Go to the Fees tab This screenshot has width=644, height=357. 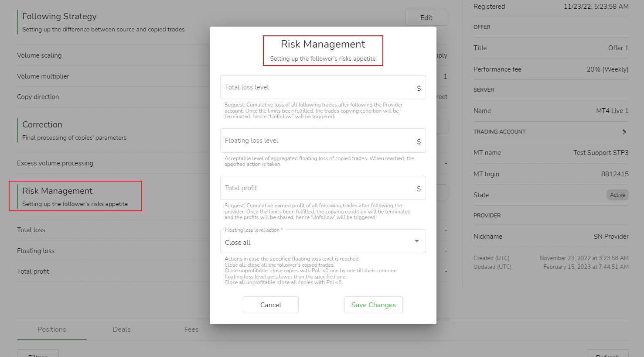(191, 330)
